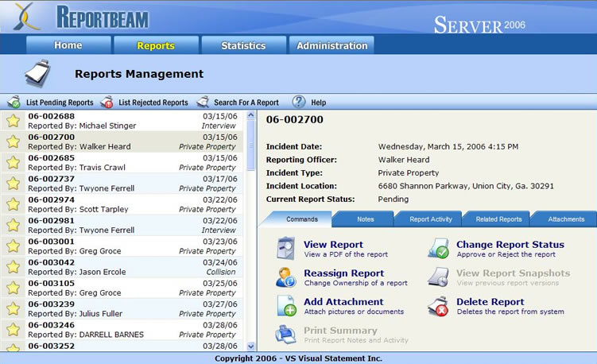This screenshot has width=597, height=364.
Task: Select report number 06-002688
Action: (52, 116)
